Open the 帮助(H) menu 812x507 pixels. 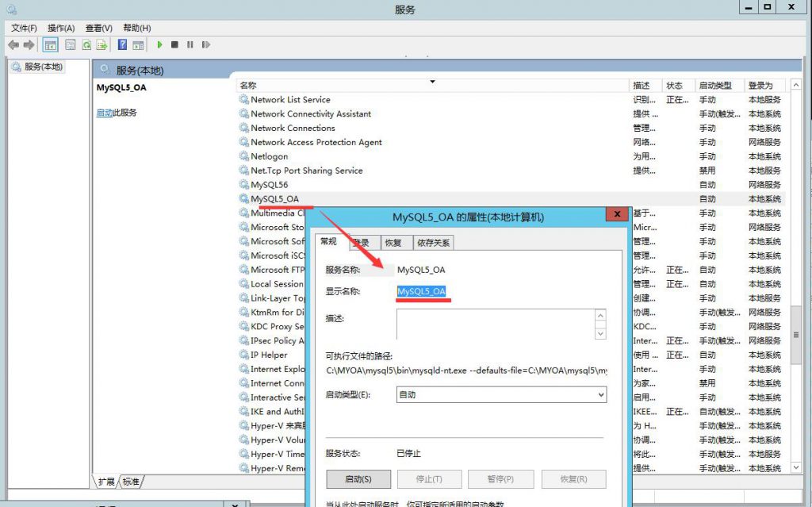[x=136, y=28]
